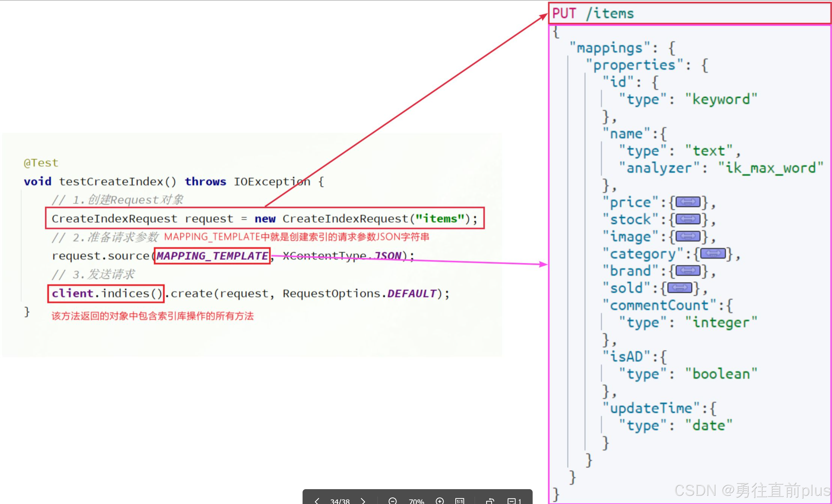The width and height of the screenshot is (832, 504).
Task: Expand the collapsed "category" JSON block
Action: tap(713, 254)
